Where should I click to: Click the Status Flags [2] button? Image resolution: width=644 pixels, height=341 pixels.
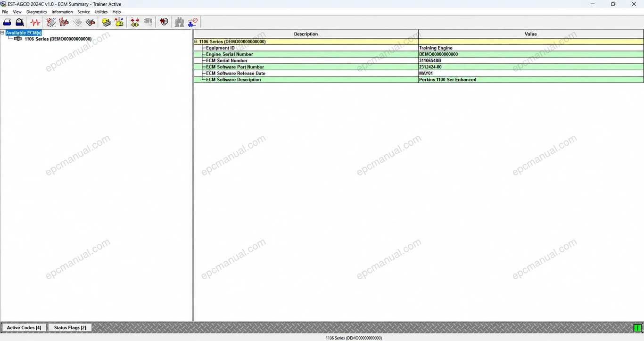(x=70, y=327)
